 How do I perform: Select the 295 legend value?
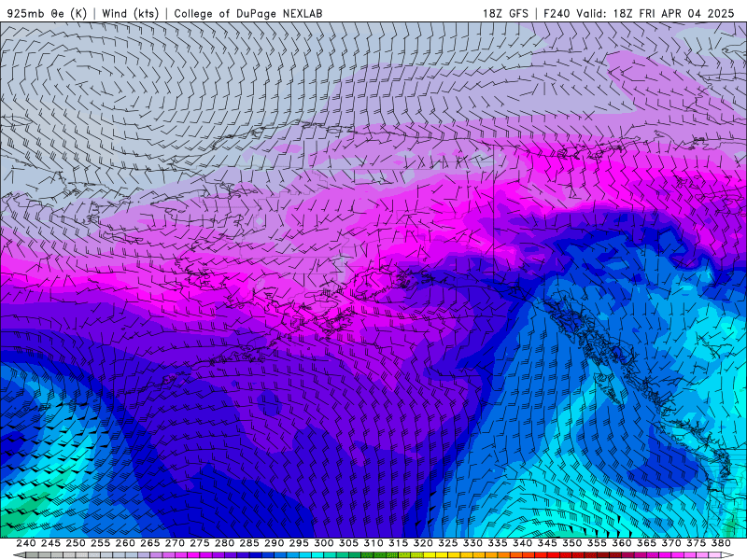coord(299,543)
